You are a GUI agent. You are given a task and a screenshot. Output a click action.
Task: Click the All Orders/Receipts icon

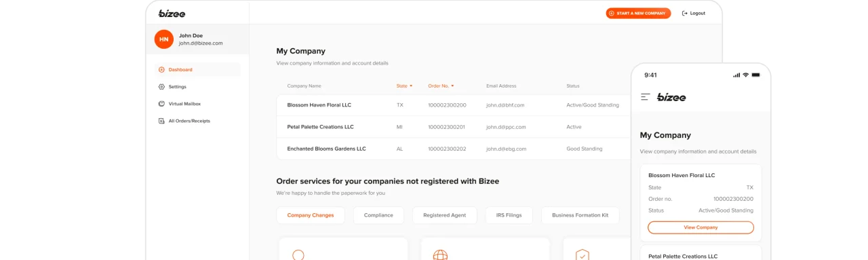click(x=161, y=121)
